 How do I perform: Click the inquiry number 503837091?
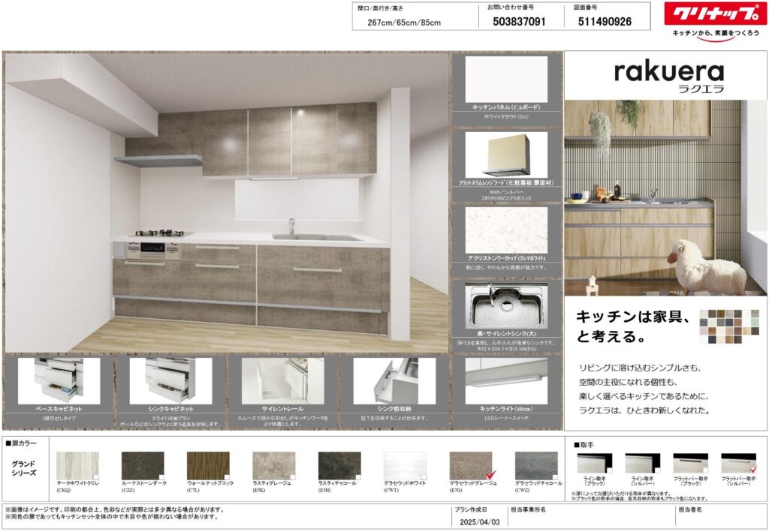click(x=519, y=22)
